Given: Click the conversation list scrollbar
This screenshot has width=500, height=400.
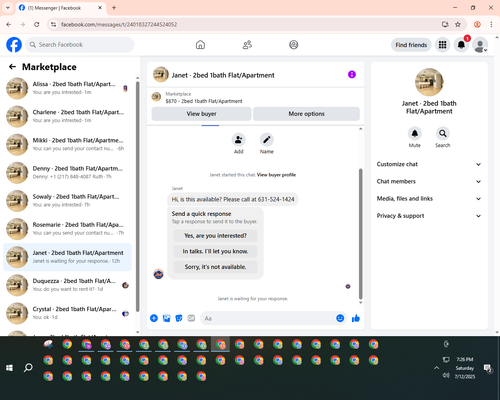Looking at the screenshot, I should click(138, 197).
